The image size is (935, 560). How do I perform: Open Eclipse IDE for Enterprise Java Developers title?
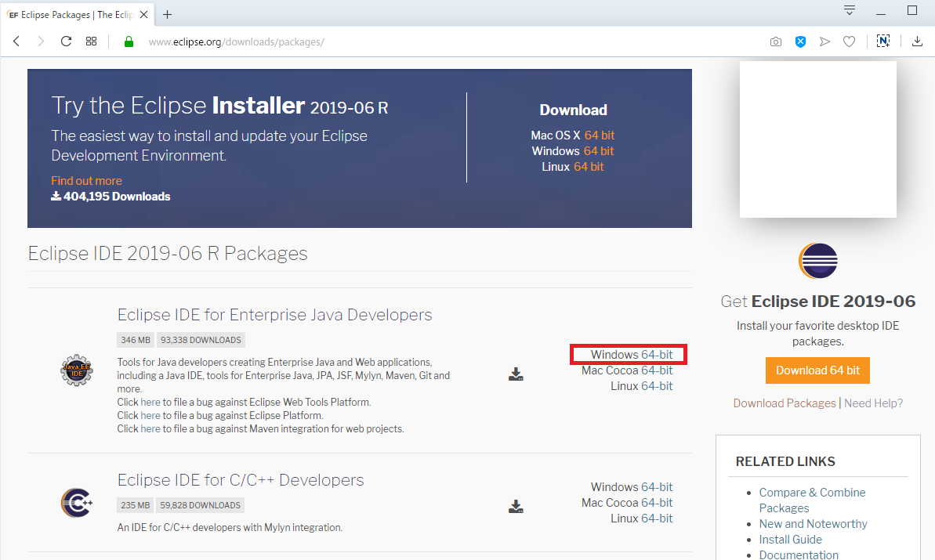point(275,315)
